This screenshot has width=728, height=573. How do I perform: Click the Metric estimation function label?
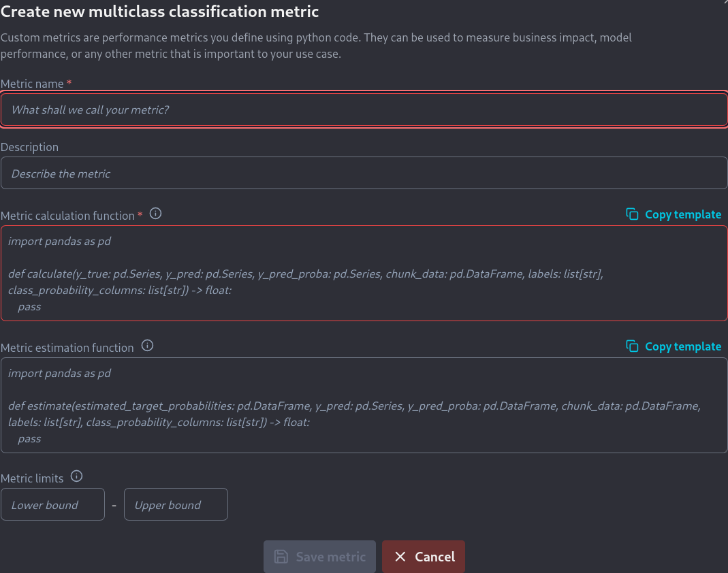click(x=67, y=348)
